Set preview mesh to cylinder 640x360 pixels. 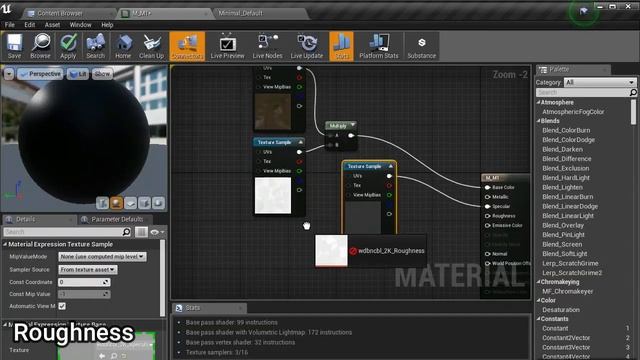[102, 202]
